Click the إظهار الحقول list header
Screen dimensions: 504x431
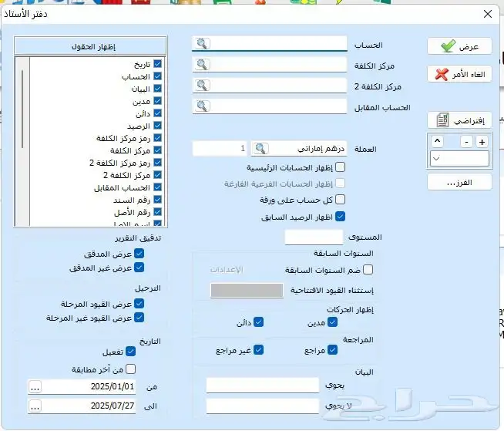[x=90, y=46]
